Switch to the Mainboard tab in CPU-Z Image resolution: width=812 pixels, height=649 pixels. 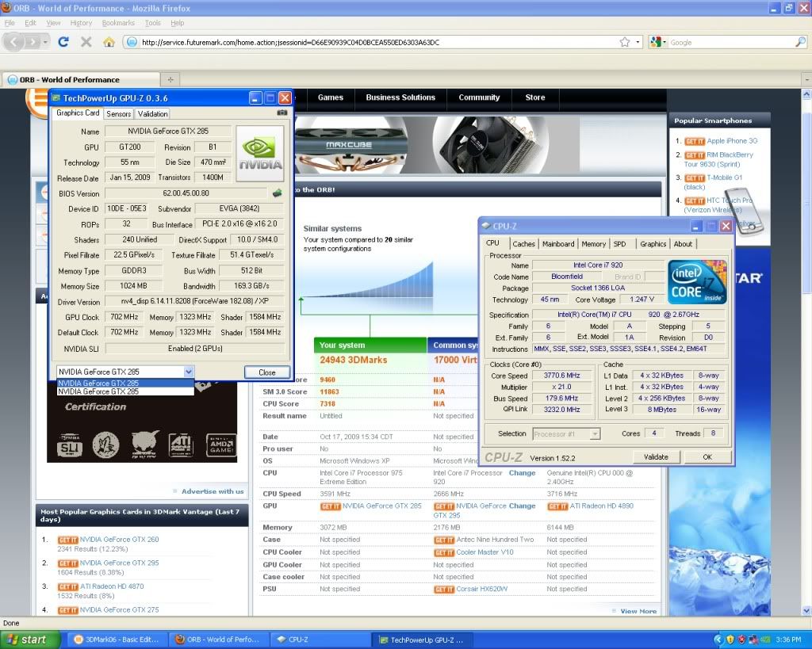click(x=558, y=244)
